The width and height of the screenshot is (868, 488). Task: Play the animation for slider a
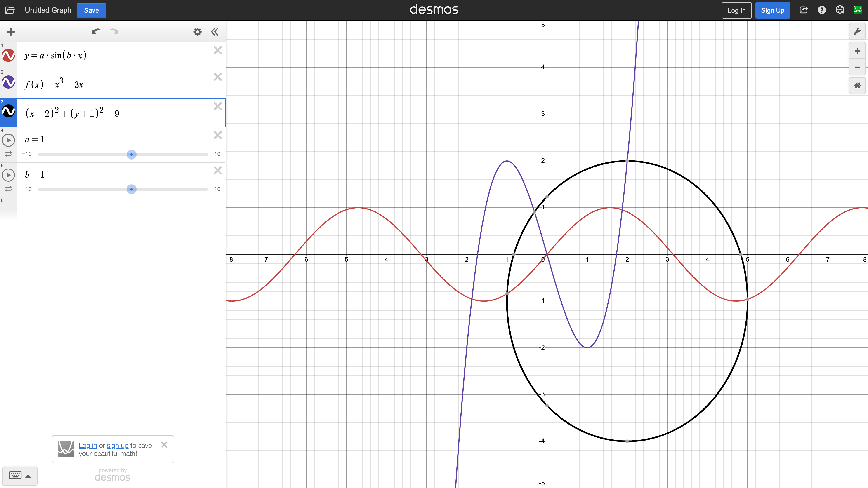coord(8,140)
